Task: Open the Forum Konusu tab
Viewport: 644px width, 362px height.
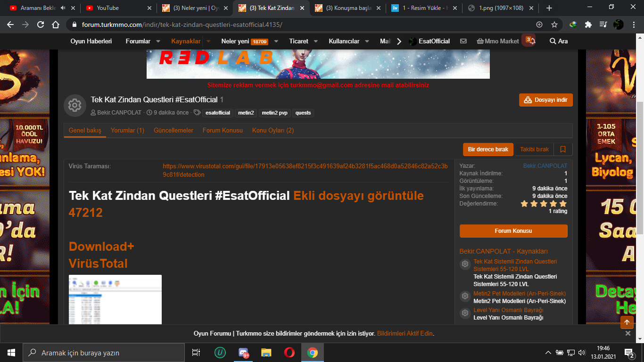Action: [x=223, y=130]
